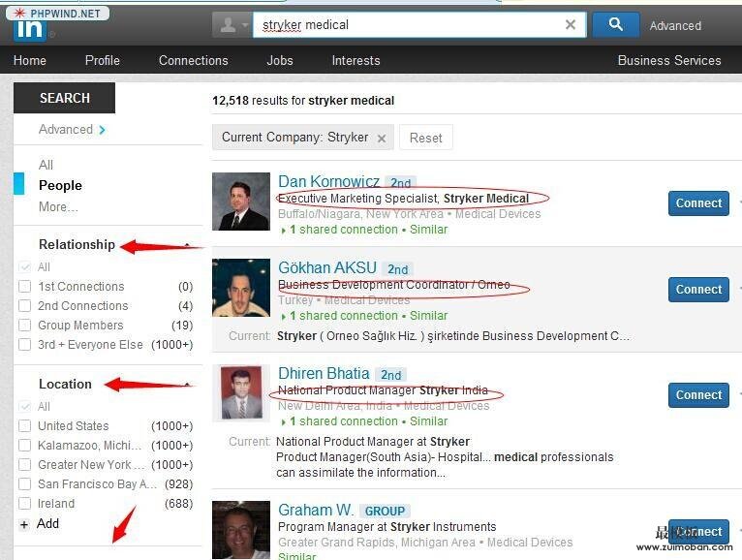Check United States location filter
This screenshot has height=560, width=742.
[24, 426]
